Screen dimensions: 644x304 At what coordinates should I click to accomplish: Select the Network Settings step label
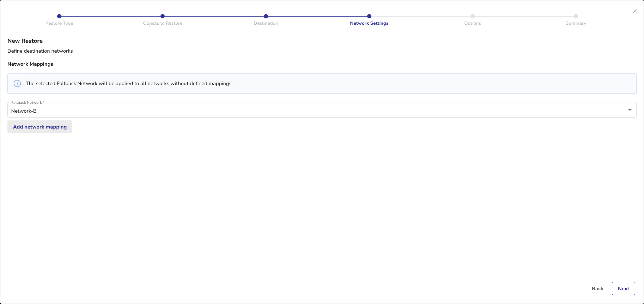coord(369,23)
